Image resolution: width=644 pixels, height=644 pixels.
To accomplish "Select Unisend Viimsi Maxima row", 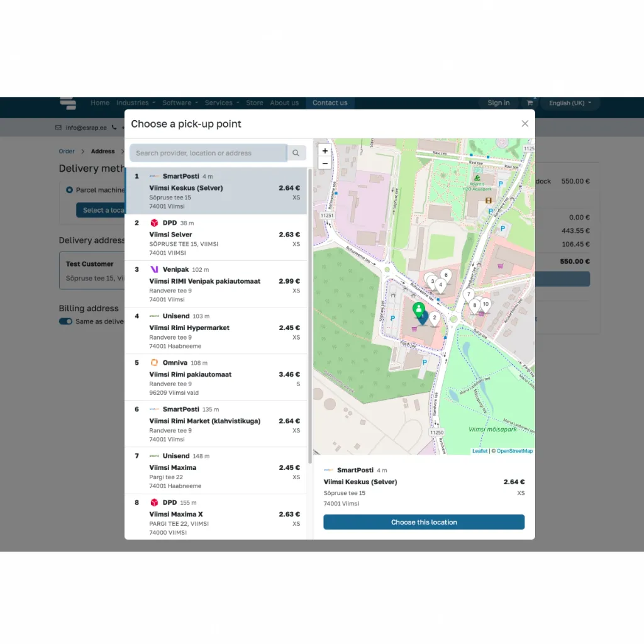I will pos(216,470).
